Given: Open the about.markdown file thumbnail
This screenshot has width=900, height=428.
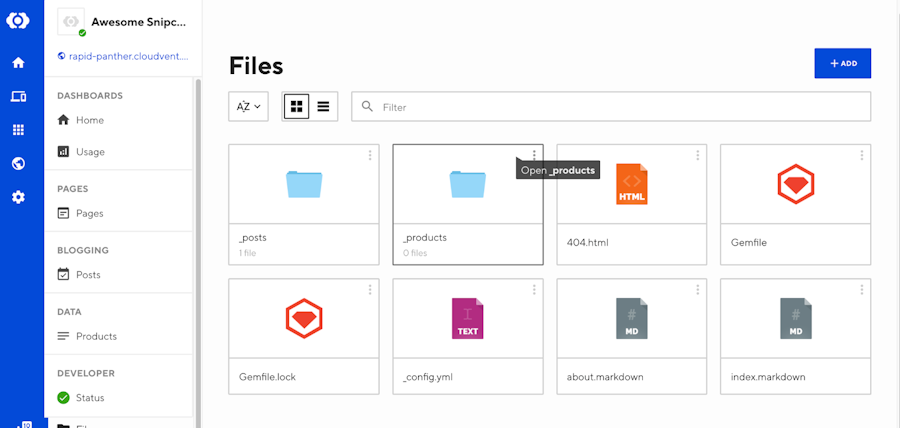Looking at the screenshot, I should [x=631, y=319].
